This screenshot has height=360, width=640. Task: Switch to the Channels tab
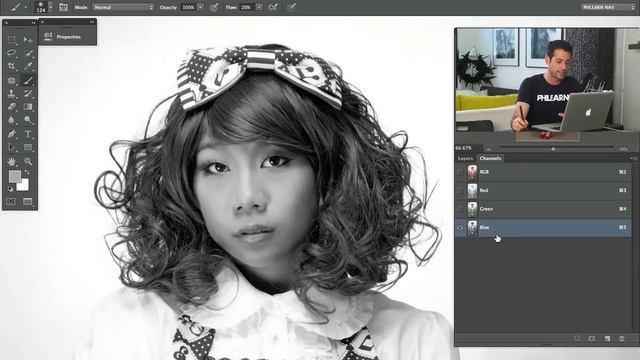(x=490, y=158)
